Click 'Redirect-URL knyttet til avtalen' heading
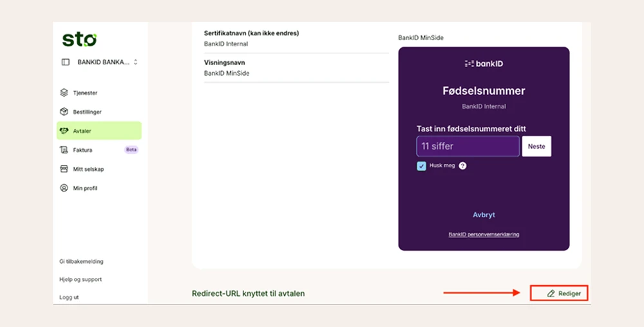 click(248, 293)
